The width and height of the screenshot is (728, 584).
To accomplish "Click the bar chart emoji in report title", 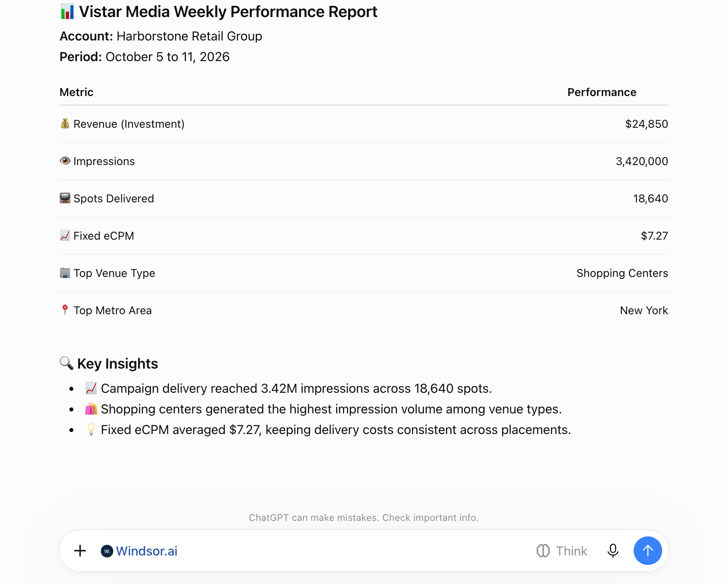I will click(x=67, y=12).
